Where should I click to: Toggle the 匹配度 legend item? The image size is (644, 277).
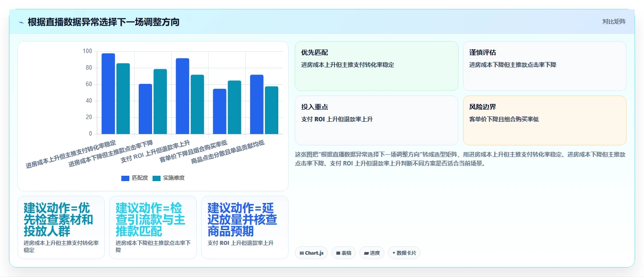click(x=134, y=178)
